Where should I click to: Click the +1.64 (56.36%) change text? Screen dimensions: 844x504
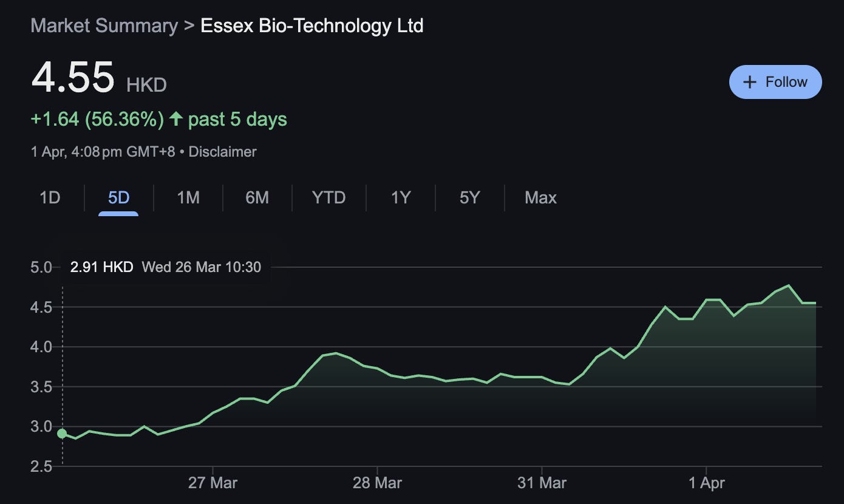coord(98,120)
